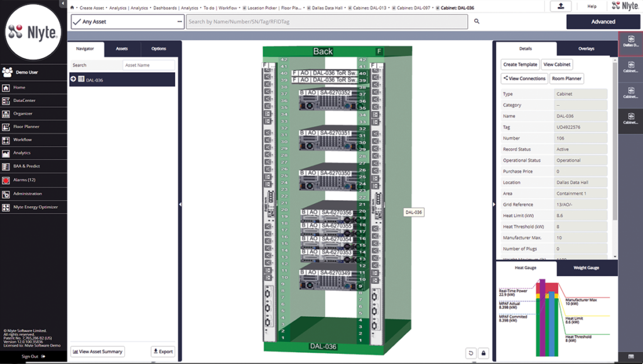The image size is (643, 364).
Task: Click the Cabinet: DAL-013 breadcrumb
Action: (369, 8)
